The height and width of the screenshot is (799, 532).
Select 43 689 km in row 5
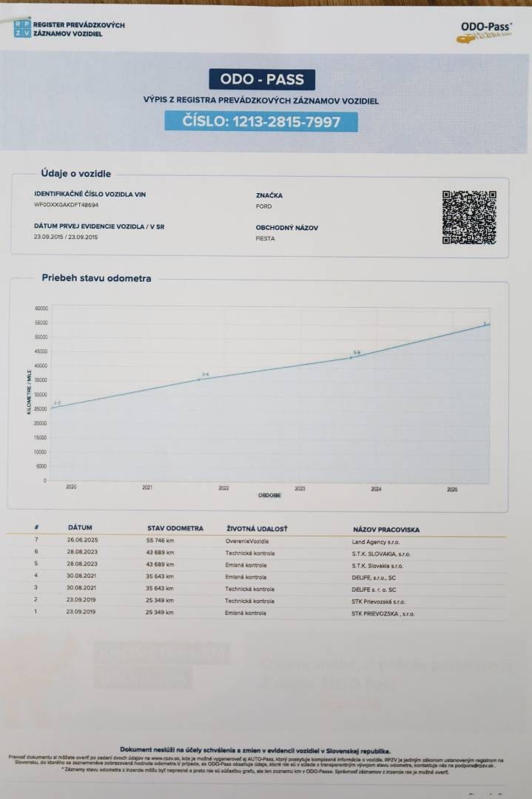click(x=160, y=564)
